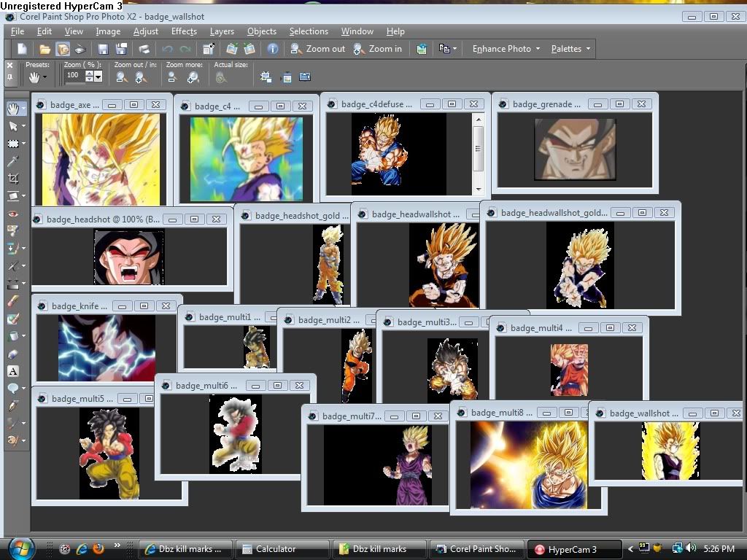The width and height of the screenshot is (747, 560).
Task: Pick the Dropper tool
Action: (x=13, y=161)
